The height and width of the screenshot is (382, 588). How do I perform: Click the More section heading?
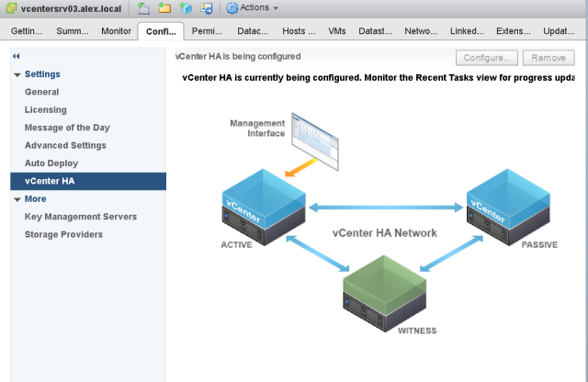click(35, 199)
